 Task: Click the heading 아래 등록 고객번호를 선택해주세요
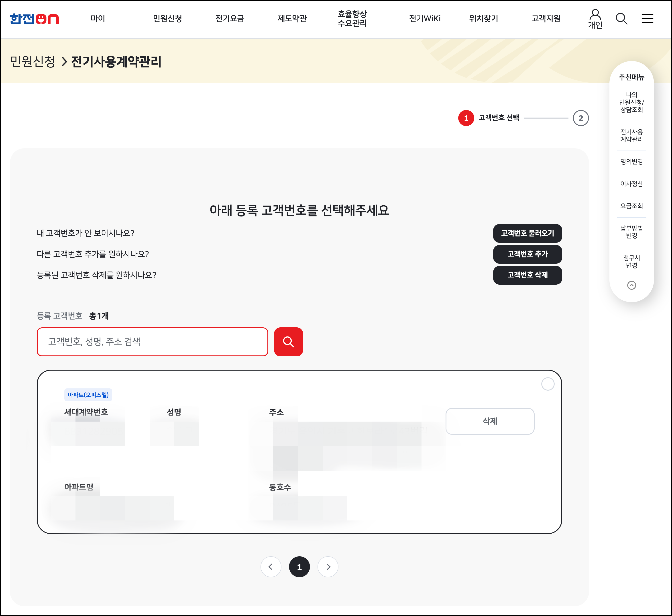click(299, 210)
